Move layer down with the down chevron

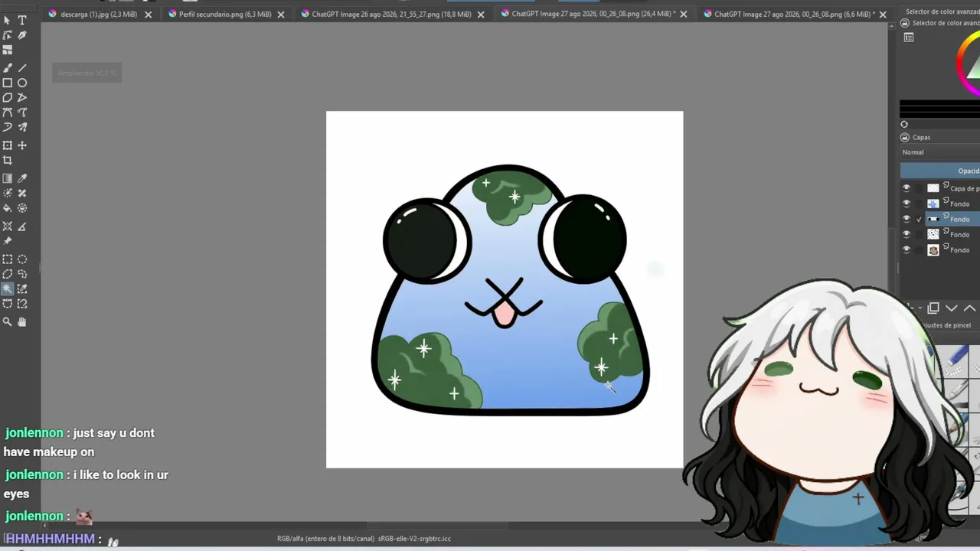[x=952, y=308]
